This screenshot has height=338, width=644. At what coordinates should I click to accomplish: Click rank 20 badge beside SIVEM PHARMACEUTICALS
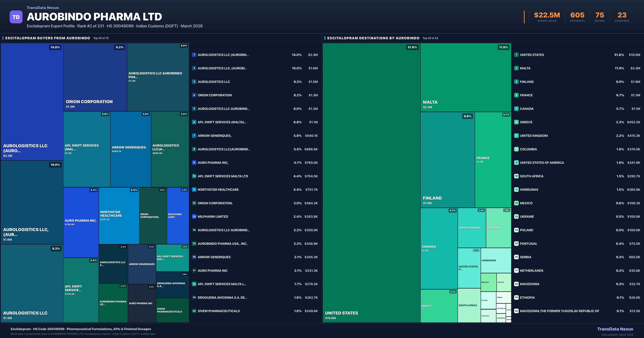194,311
